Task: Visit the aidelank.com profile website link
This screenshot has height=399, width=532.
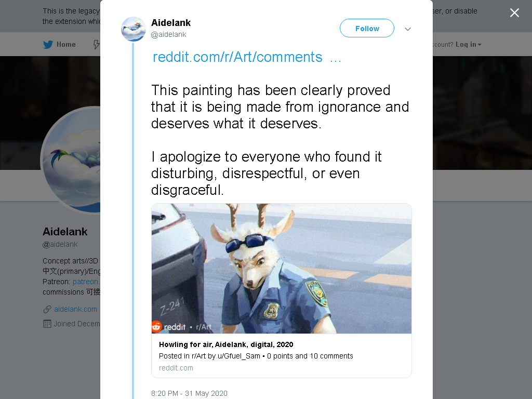Action: [75, 309]
